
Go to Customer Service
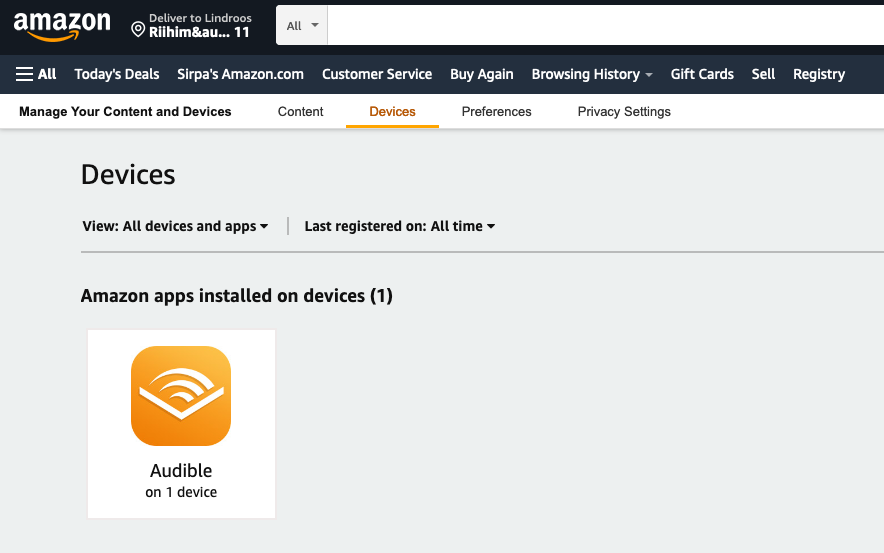point(377,74)
